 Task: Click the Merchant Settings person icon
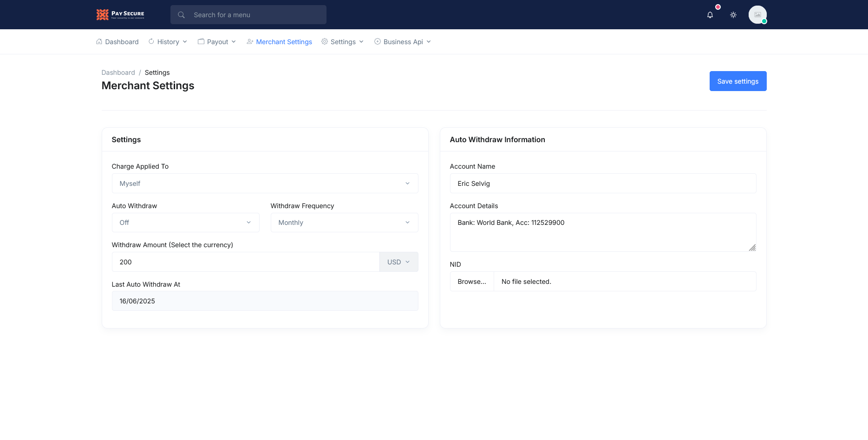249,41
